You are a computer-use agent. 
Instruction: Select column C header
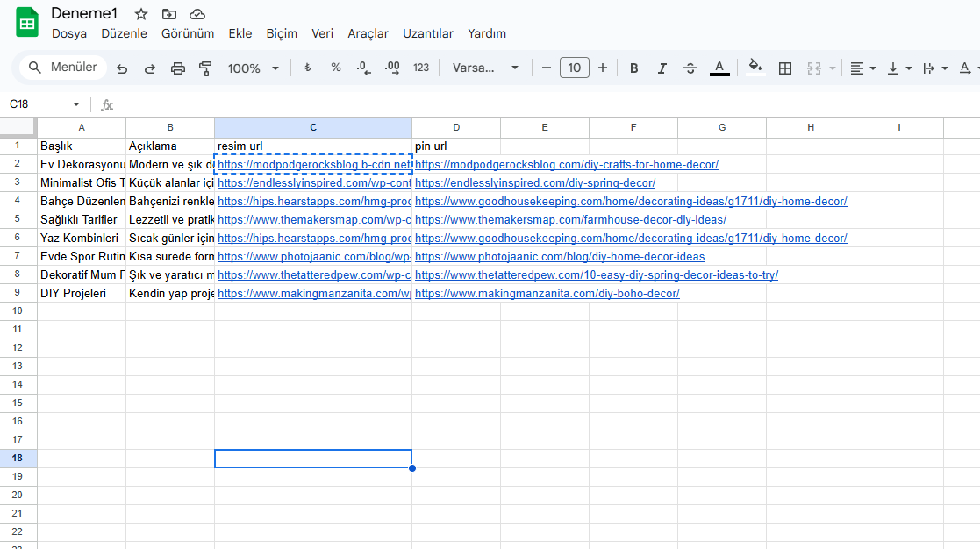(x=313, y=127)
